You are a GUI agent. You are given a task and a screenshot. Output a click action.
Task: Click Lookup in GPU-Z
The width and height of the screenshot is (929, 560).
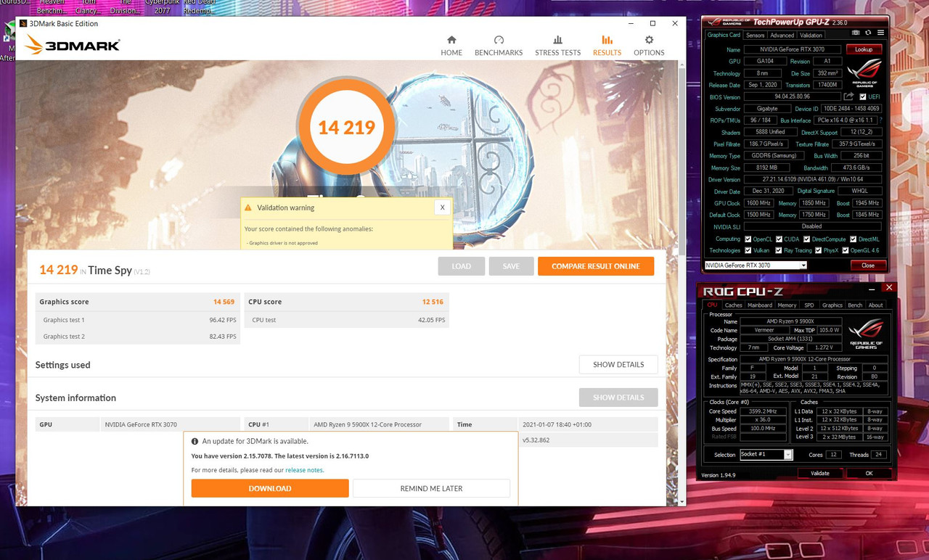click(864, 49)
